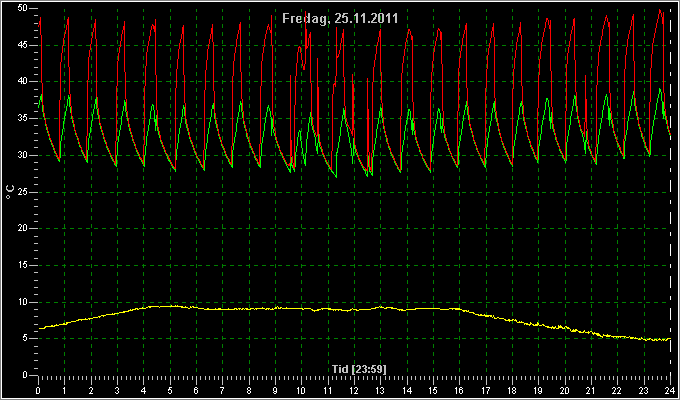Select hour 0 on the time axis
This screenshot has width=680, height=400.
[38, 391]
